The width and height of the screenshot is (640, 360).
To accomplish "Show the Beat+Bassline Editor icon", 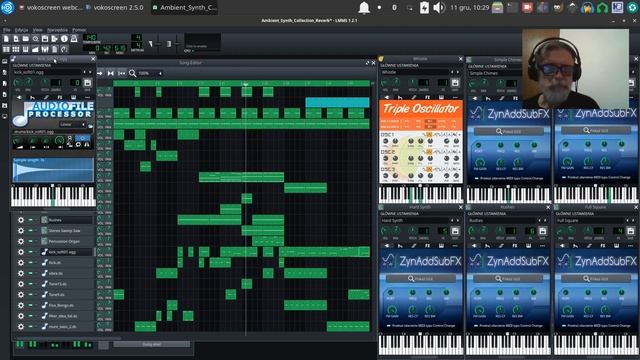I will [16, 49].
